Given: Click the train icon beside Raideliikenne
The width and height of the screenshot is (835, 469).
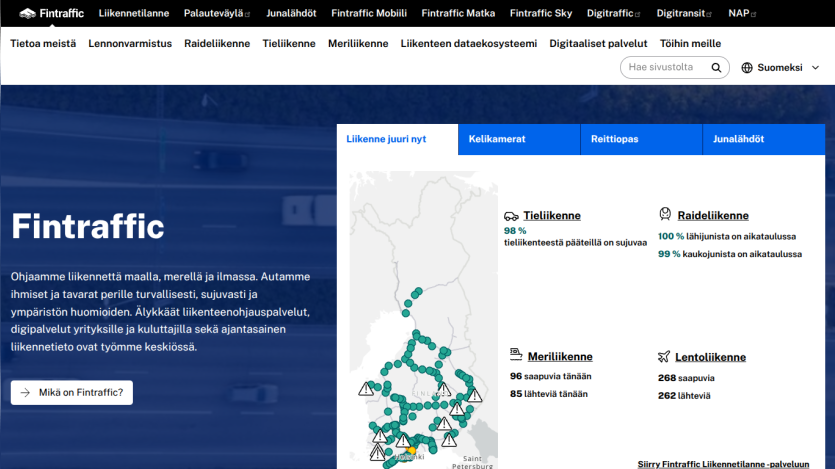Looking at the screenshot, I should [665, 214].
